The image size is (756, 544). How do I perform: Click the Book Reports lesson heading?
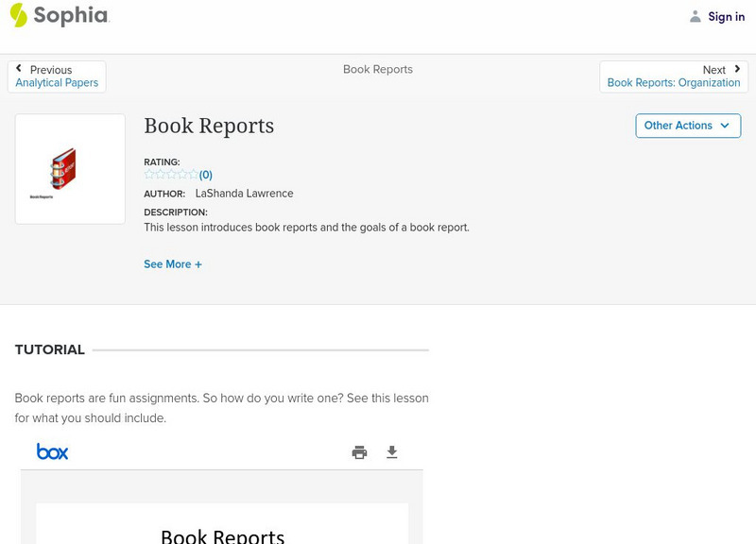(x=209, y=126)
